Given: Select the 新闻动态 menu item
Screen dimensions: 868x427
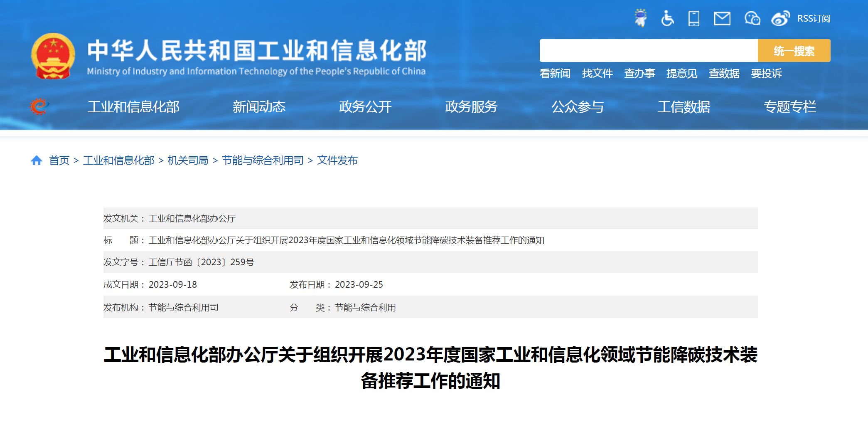Looking at the screenshot, I should click(259, 107).
